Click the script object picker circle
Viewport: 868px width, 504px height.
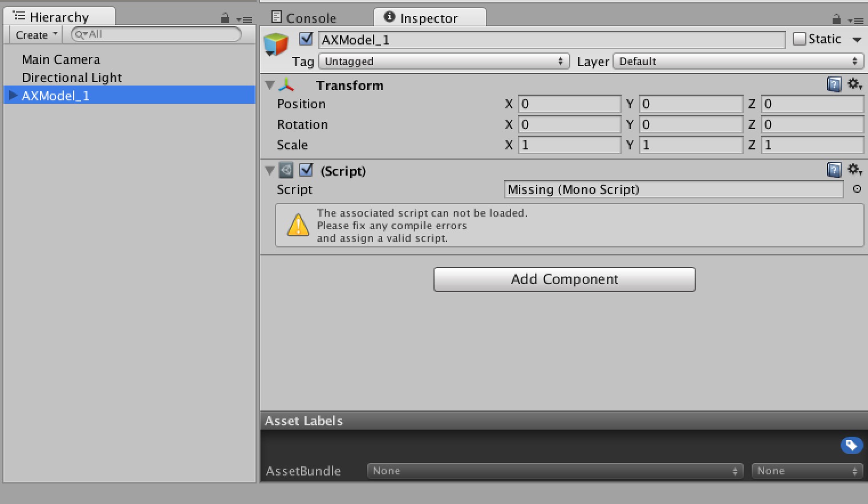[x=857, y=189]
